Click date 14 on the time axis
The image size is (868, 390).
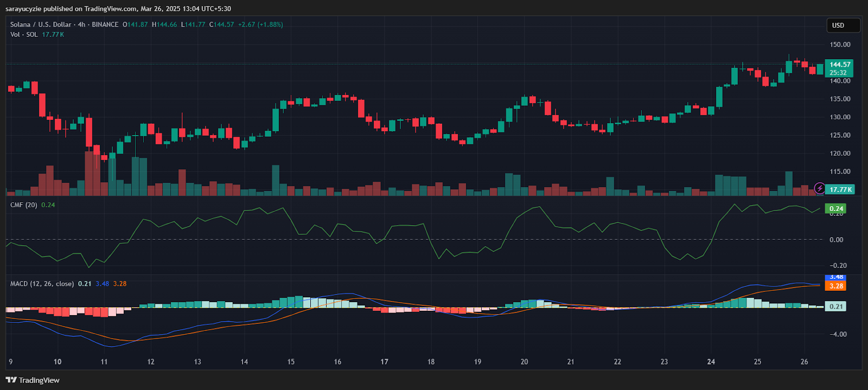244,362
